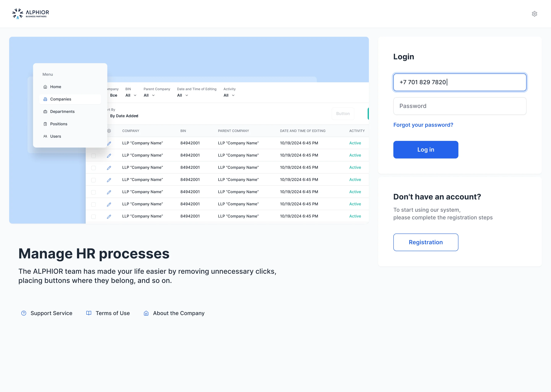Viewport: 551px width, 392px height.
Task: Tick the checkbox in the fourth table row
Action: click(93, 180)
